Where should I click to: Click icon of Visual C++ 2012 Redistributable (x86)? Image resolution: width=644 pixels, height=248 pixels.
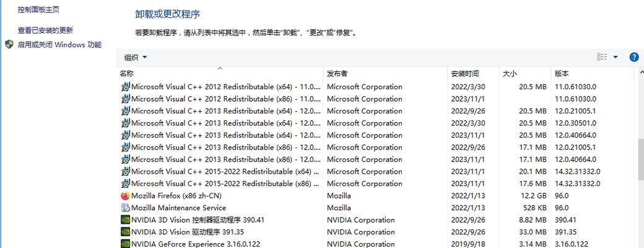(x=126, y=99)
